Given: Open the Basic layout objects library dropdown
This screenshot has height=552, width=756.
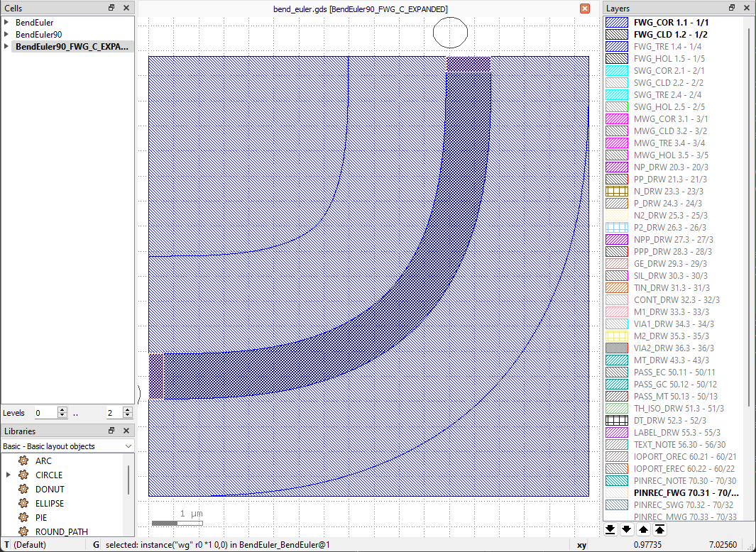Looking at the screenshot, I should [x=67, y=446].
